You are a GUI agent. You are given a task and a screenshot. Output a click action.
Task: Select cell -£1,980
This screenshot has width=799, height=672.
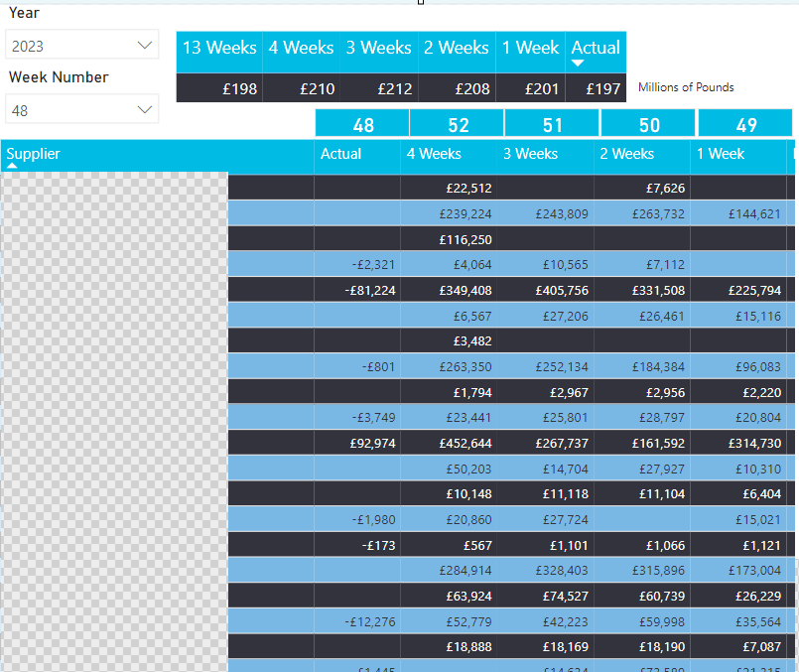click(x=373, y=520)
